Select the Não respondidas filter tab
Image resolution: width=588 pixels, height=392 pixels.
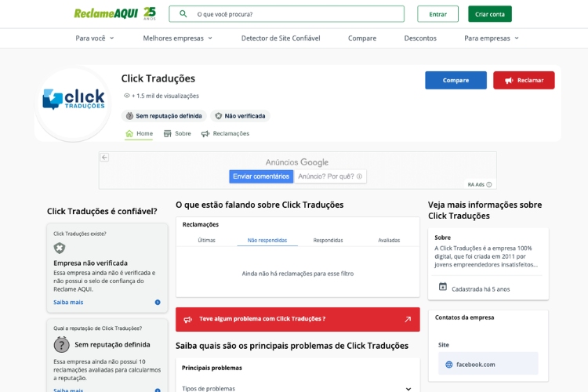point(267,240)
